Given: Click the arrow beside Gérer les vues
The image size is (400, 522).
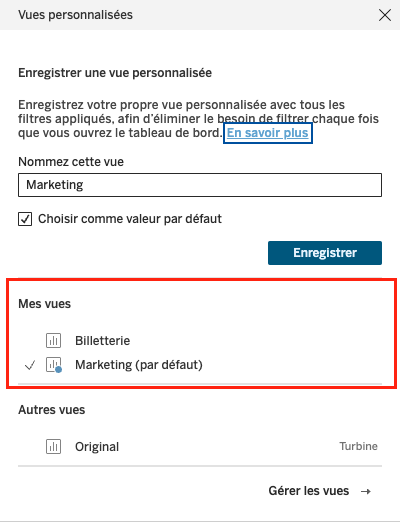Looking at the screenshot, I should [x=366, y=491].
